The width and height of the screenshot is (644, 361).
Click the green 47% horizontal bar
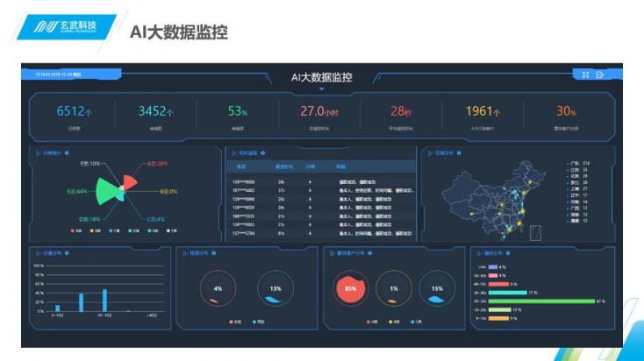pos(541,301)
